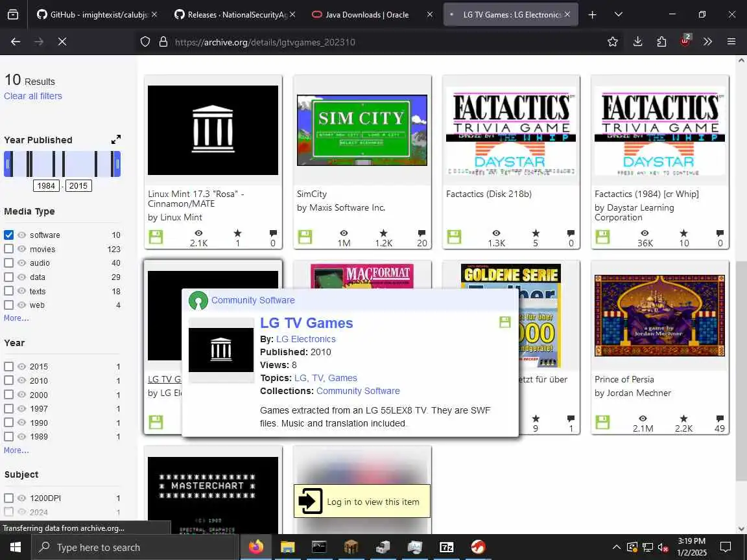
Task: Click the Community Software collection icon
Action: 198,301
